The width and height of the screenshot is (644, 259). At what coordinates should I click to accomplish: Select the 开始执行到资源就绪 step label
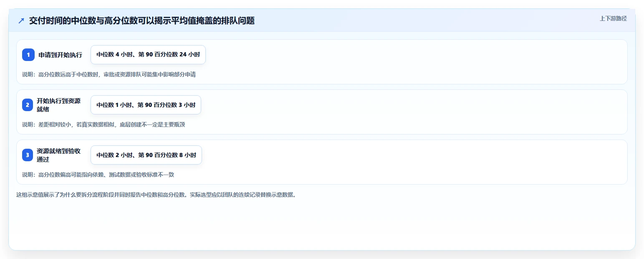pyautogui.click(x=58, y=105)
